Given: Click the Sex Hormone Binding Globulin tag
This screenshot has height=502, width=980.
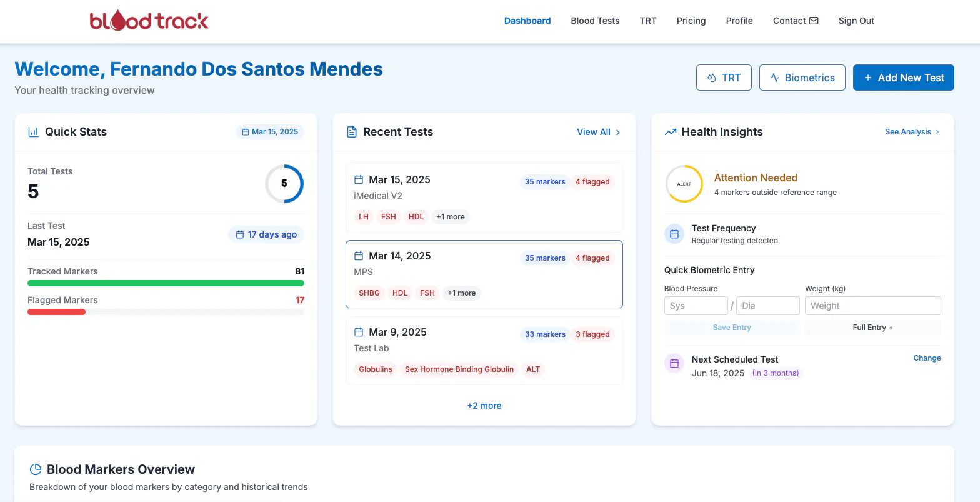Looking at the screenshot, I should coord(459,369).
